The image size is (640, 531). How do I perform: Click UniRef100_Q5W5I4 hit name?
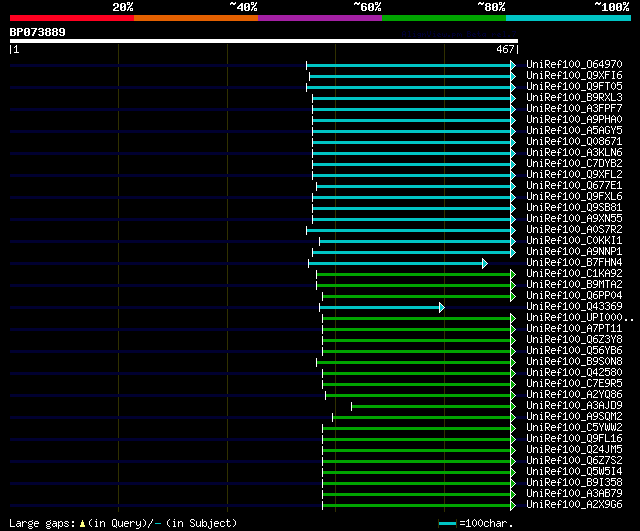[x=574, y=472]
